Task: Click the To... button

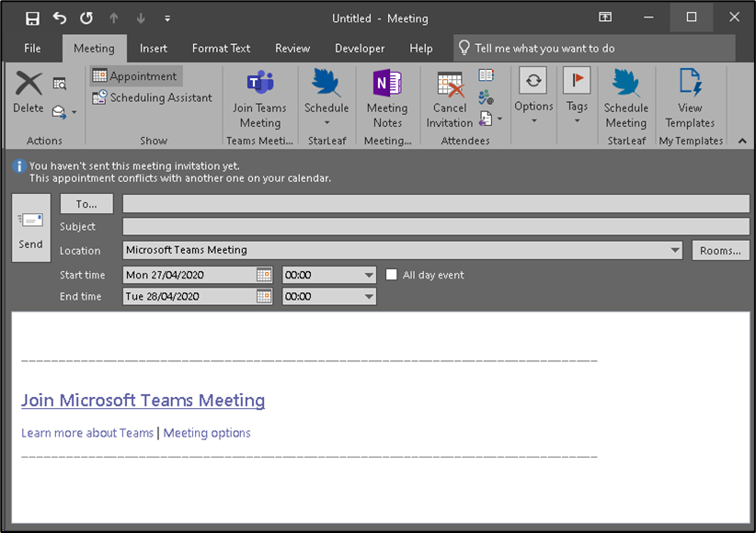Action: pyautogui.click(x=86, y=204)
